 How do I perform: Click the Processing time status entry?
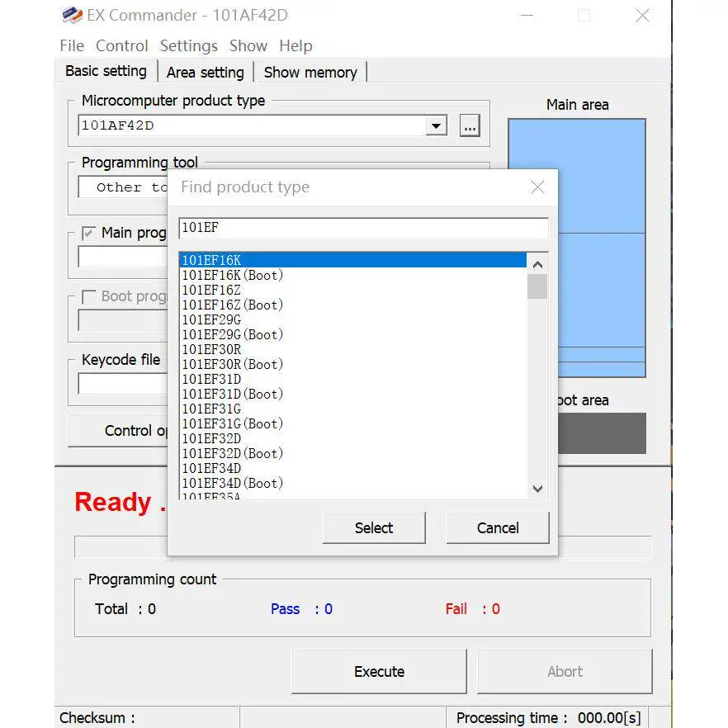pos(548,718)
